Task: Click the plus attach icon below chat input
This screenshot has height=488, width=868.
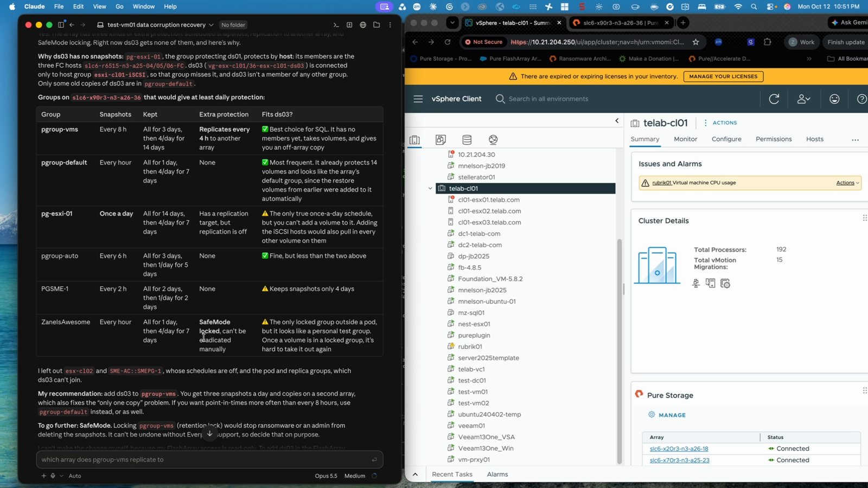Action: [x=44, y=476]
